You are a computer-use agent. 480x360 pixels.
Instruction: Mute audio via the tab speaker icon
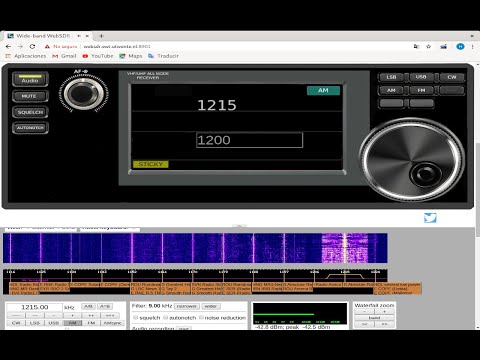click(79, 36)
